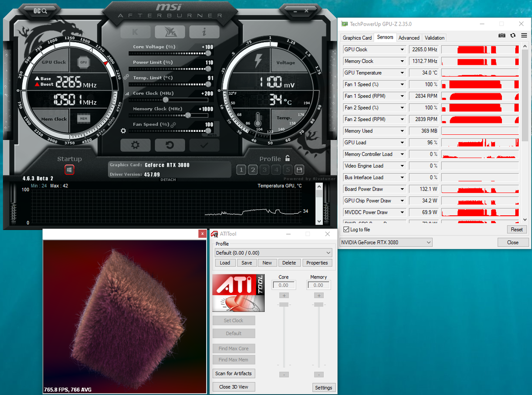
Task: Switch to Sensors tab in GPU-Z
Action: tap(385, 37)
